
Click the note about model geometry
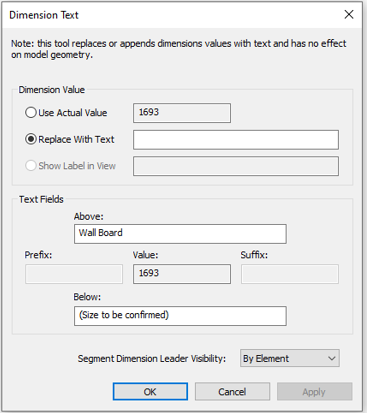pyautogui.click(x=179, y=49)
